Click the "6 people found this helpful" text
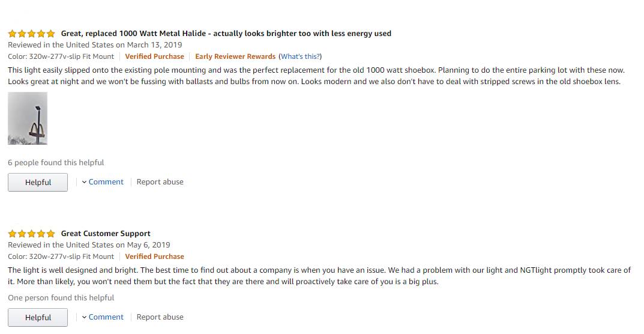Screen dimensions: 644x334 (x=56, y=163)
